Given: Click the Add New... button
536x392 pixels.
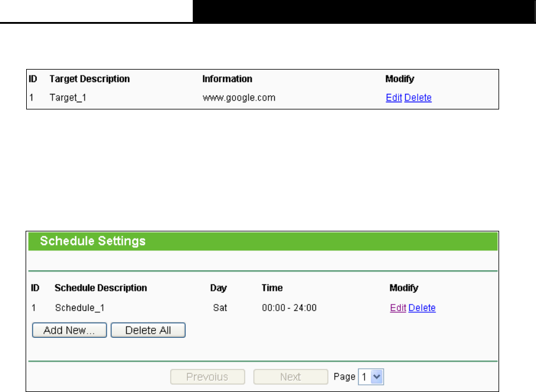Looking at the screenshot, I should 69,330.
